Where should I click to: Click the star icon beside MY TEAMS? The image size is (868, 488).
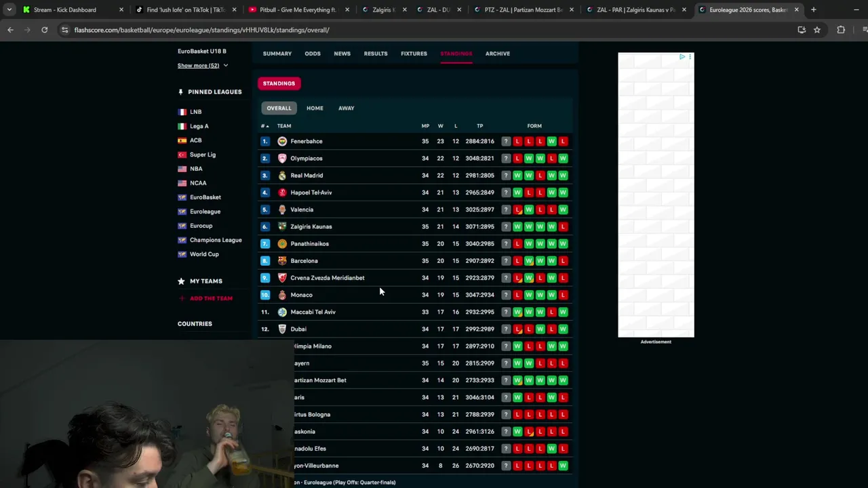(x=181, y=281)
